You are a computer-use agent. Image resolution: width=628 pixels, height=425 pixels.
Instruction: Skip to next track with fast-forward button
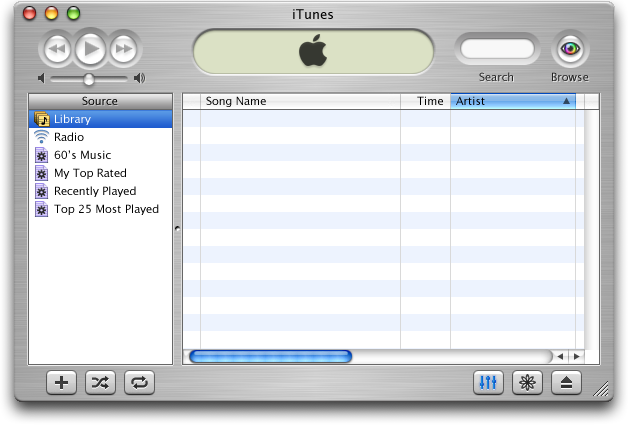click(123, 49)
